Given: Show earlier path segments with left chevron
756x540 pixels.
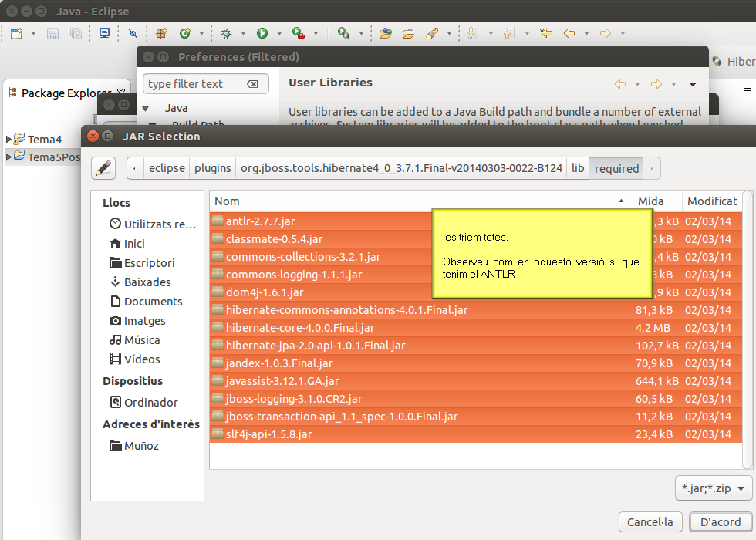Looking at the screenshot, I should click(135, 168).
